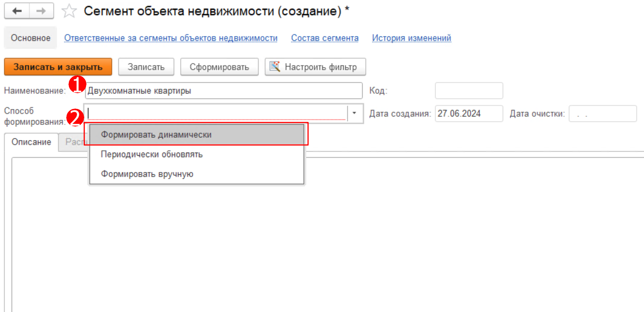Focus the empty Код input field
Screen dimensions: 644x312
(468, 90)
